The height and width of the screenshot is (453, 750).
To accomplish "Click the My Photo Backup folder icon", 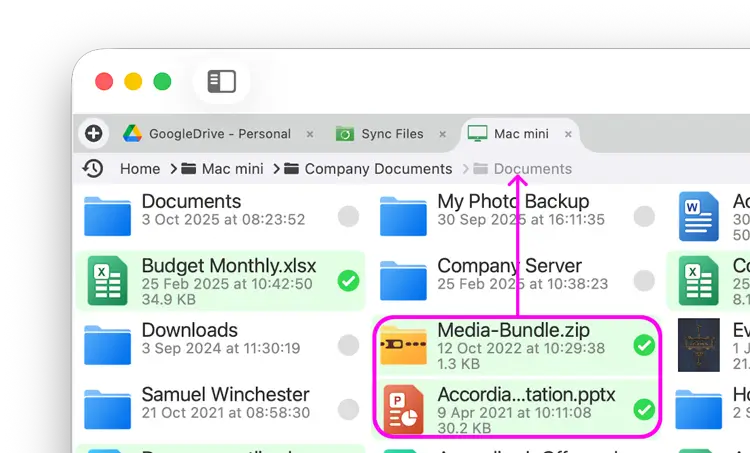I will pyautogui.click(x=404, y=216).
